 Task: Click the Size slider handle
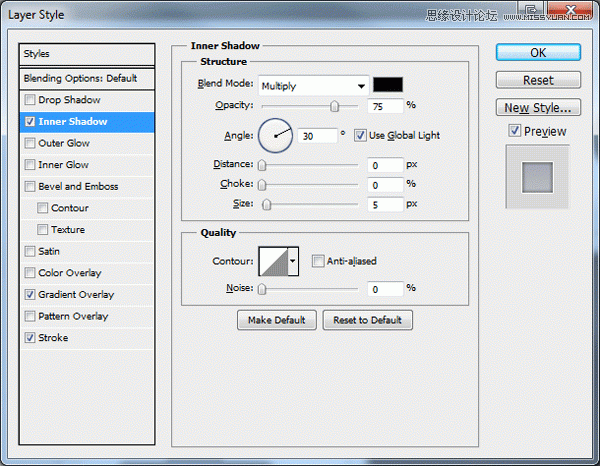(x=267, y=205)
